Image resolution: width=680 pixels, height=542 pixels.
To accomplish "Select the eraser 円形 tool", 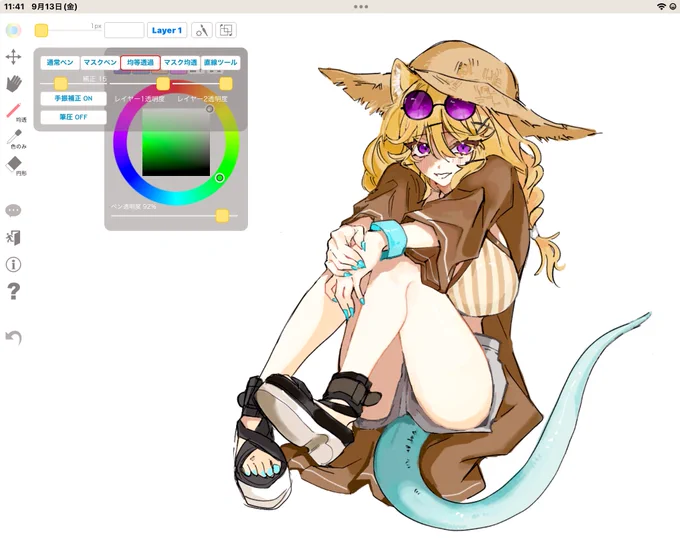I will click(14, 163).
